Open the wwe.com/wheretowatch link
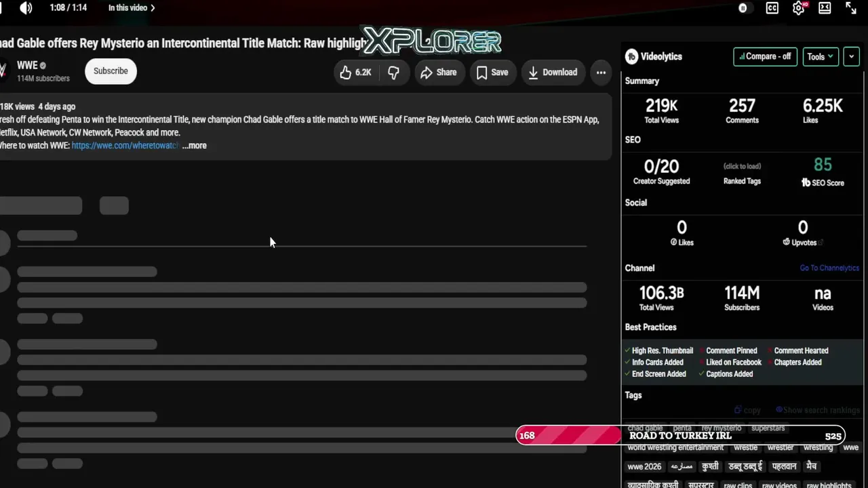 click(x=125, y=146)
